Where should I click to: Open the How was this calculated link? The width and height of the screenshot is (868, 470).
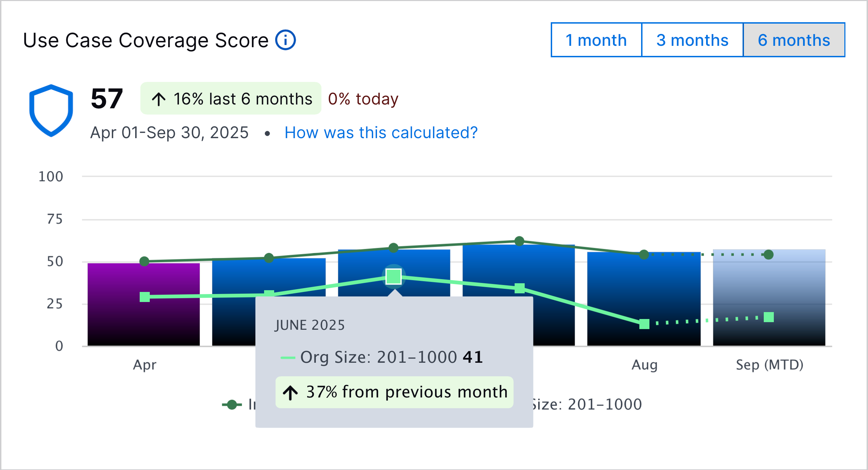coord(381,133)
